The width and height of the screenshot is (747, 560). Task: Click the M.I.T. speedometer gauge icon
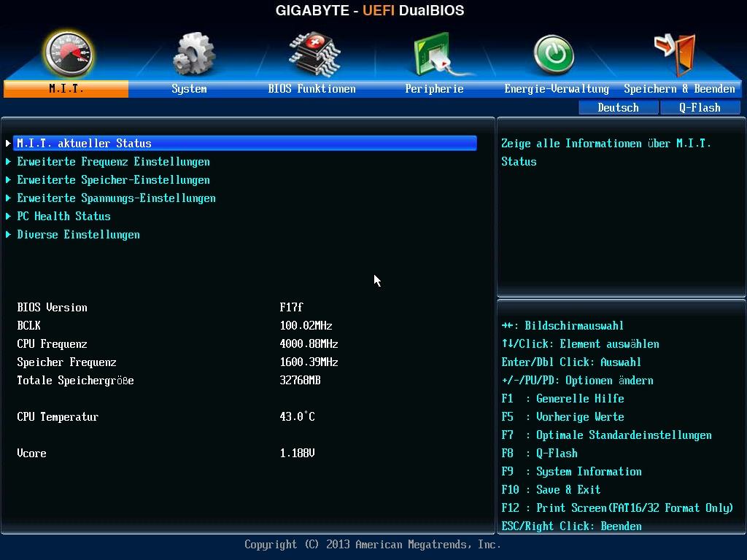(68, 54)
